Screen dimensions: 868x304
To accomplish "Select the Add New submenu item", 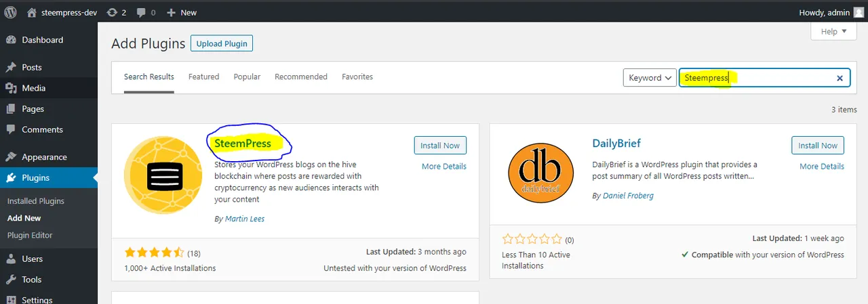I will (24, 218).
